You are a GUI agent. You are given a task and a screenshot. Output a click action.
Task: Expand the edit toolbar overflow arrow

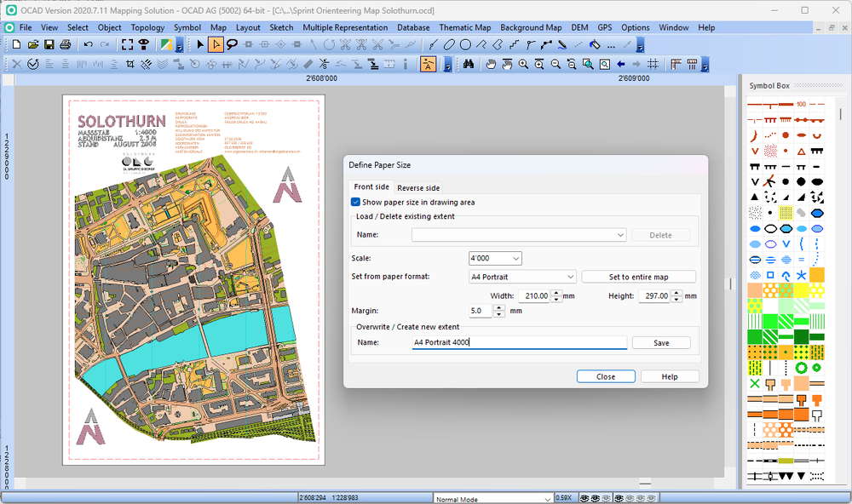[447, 65]
